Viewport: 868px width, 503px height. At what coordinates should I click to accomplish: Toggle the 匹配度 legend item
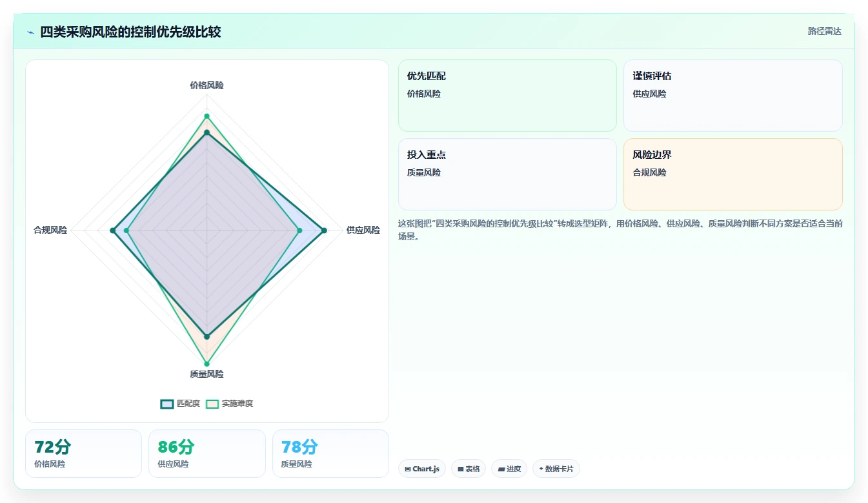180,404
